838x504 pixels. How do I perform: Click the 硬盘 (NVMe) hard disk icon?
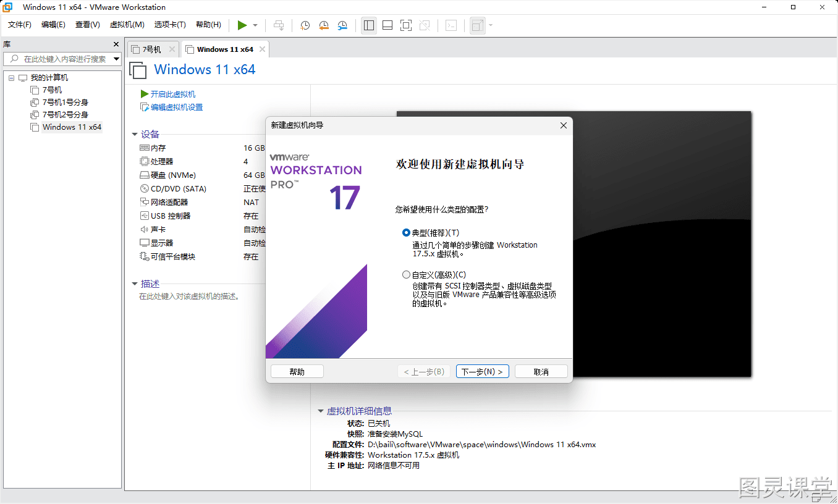pyautogui.click(x=145, y=175)
